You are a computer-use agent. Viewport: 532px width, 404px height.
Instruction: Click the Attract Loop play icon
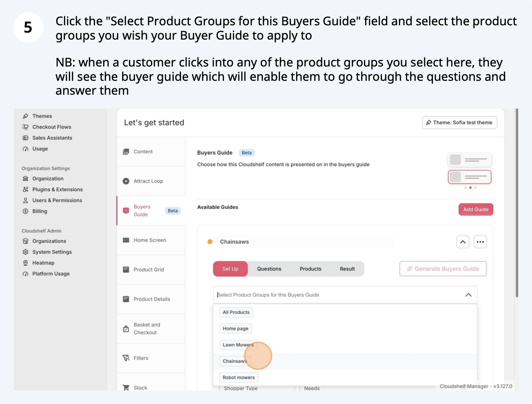tap(126, 181)
